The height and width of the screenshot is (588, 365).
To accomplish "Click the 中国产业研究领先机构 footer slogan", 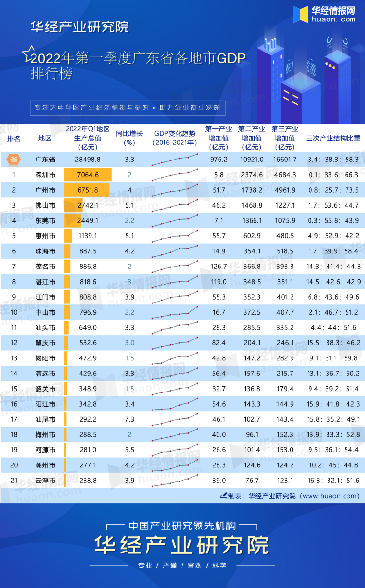I will (x=182, y=526).
